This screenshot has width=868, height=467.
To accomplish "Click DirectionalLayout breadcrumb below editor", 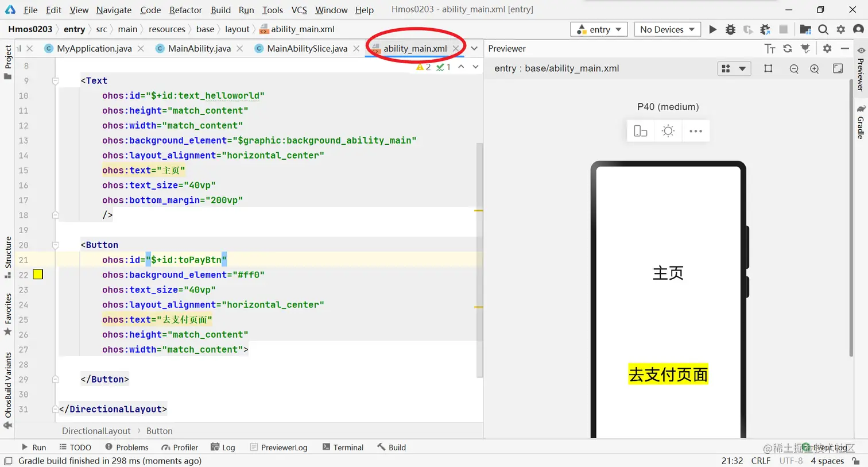I will pos(96,431).
